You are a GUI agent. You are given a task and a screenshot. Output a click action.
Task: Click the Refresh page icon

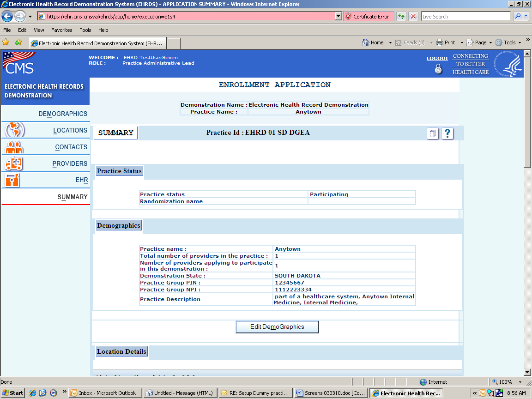click(x=401, y=16)
